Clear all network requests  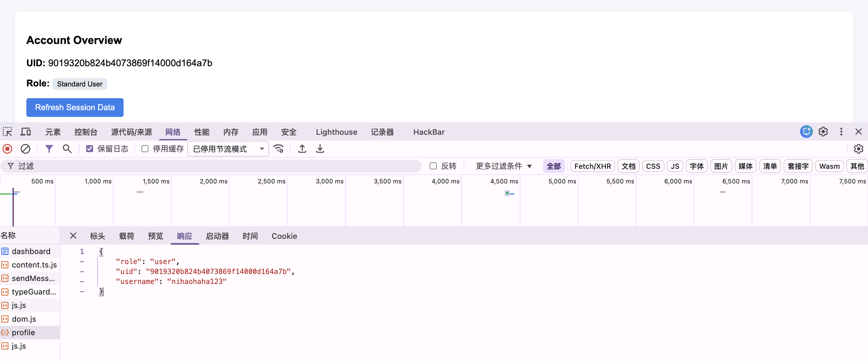25,149
